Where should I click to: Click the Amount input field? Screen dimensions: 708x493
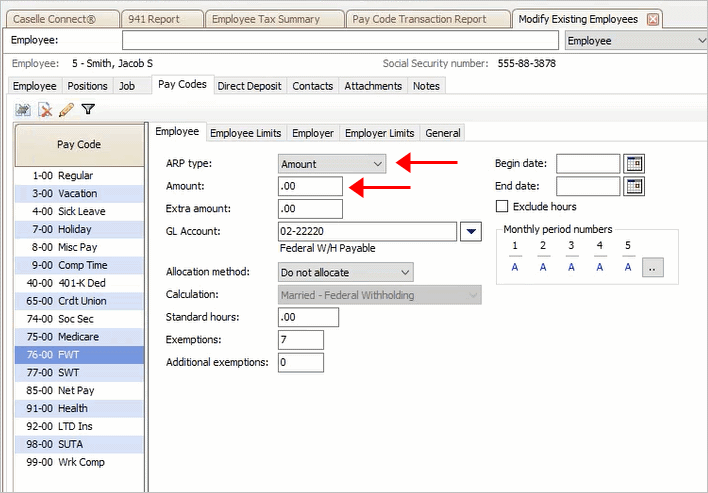pos(310,186)
